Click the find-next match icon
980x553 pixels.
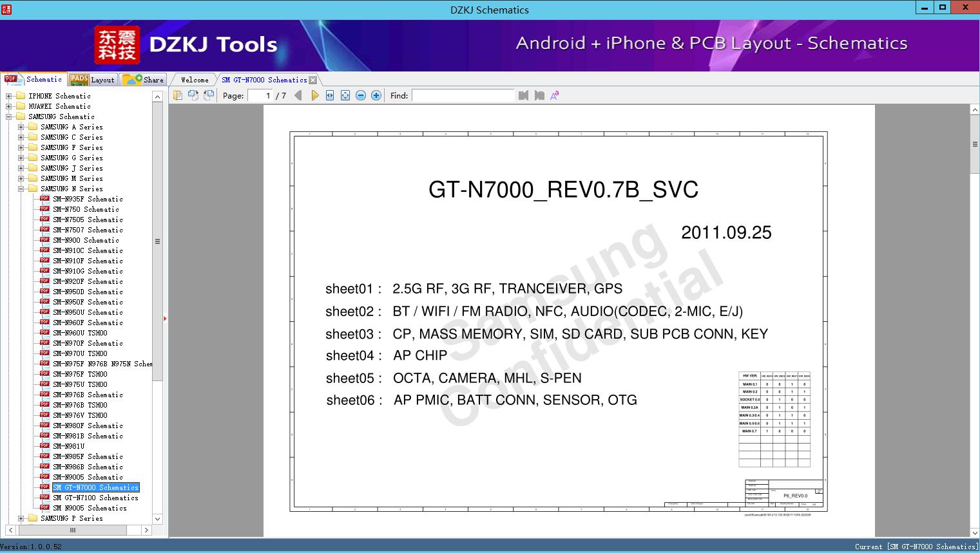tap(539, 95)
